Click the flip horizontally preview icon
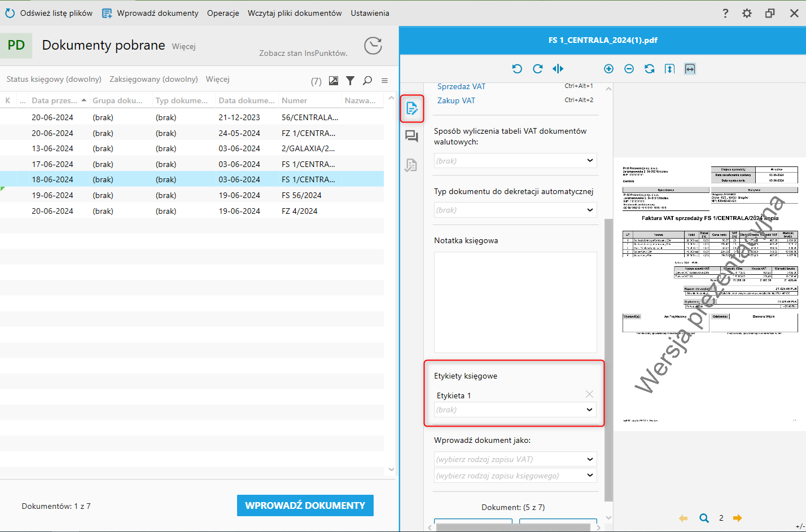This screenshot has width=806, height=532. [x=558, y=69]
